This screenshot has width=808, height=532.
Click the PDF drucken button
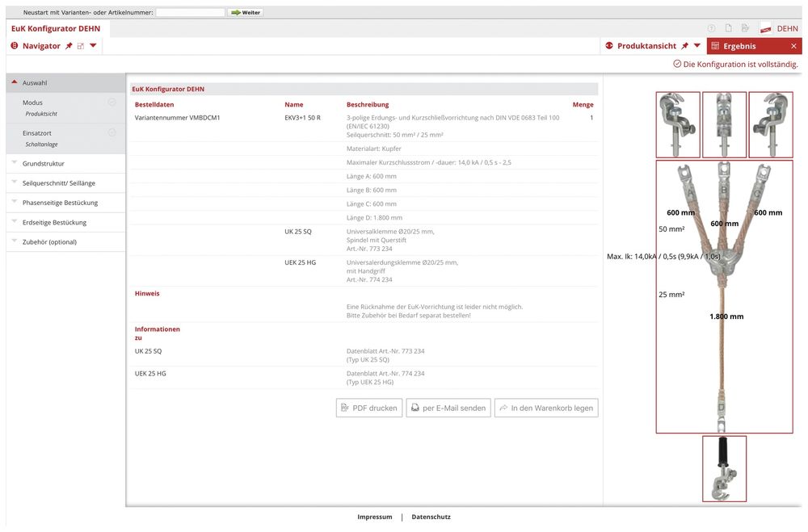pos(369,408)
